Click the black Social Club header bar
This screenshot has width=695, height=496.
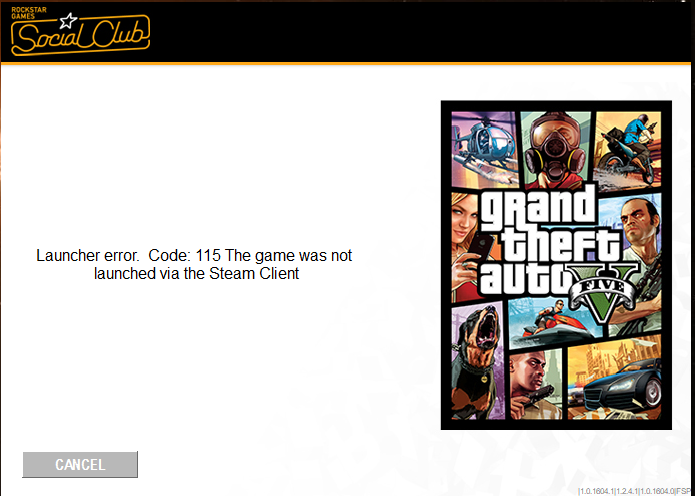[348, 32]
